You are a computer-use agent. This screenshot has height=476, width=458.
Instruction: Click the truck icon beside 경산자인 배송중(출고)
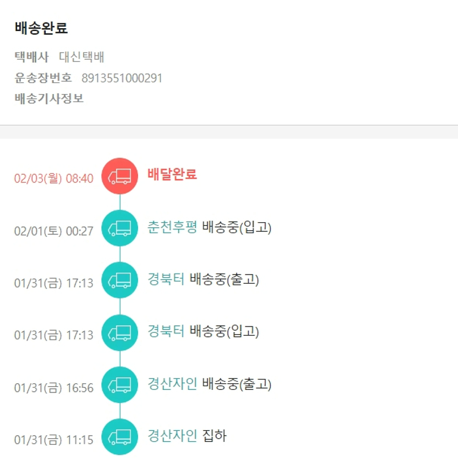(x=120, y=385)
